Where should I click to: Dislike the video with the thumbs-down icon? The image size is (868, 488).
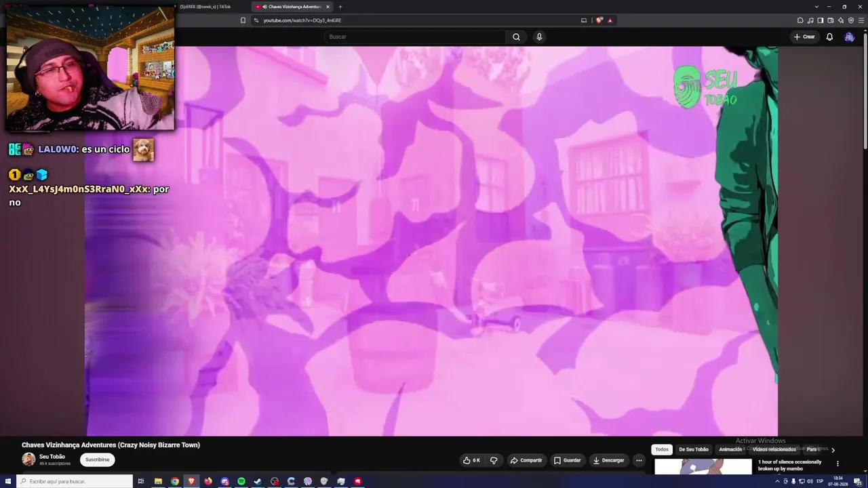point(494,460)
